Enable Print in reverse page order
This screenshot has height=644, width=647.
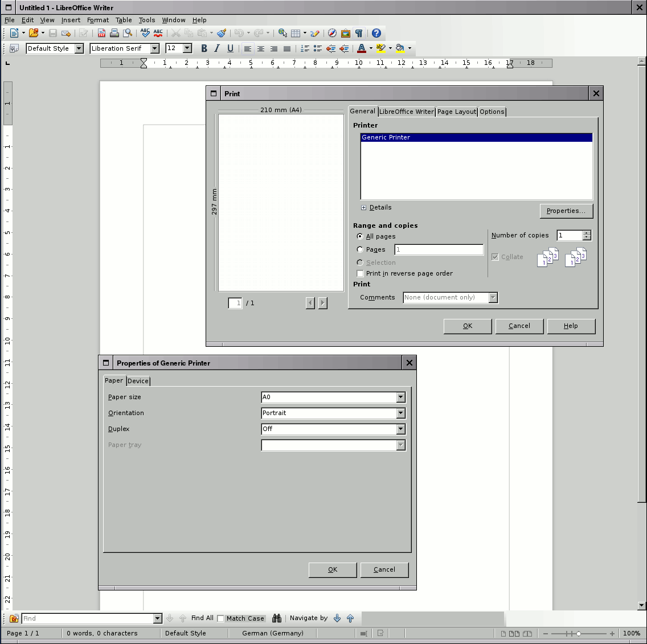point(360,273)
